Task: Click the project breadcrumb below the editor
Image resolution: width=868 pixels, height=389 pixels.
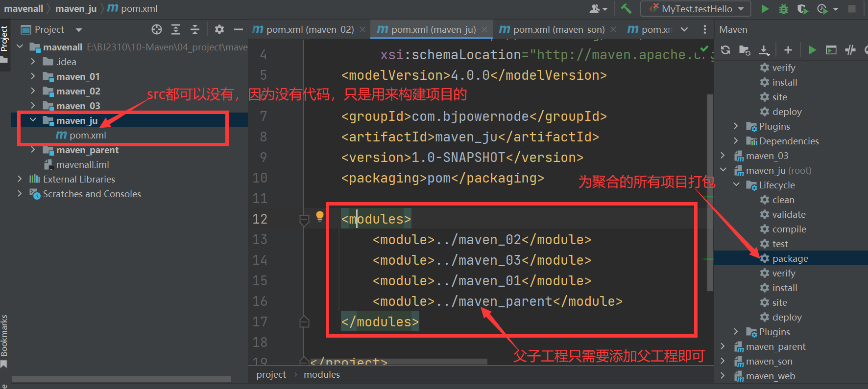Action: [271, 374]
